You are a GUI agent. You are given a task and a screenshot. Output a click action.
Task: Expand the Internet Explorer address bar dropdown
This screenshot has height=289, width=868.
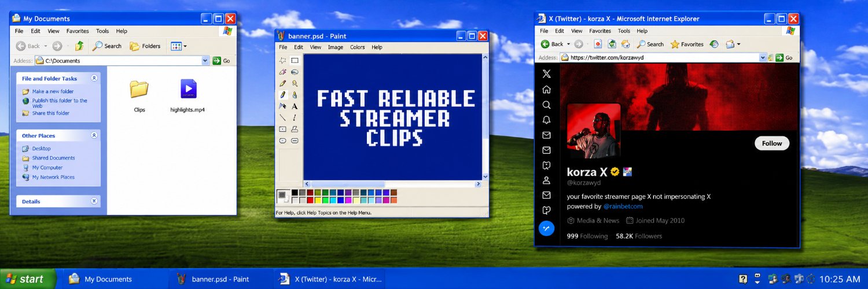tap(763, 58)
